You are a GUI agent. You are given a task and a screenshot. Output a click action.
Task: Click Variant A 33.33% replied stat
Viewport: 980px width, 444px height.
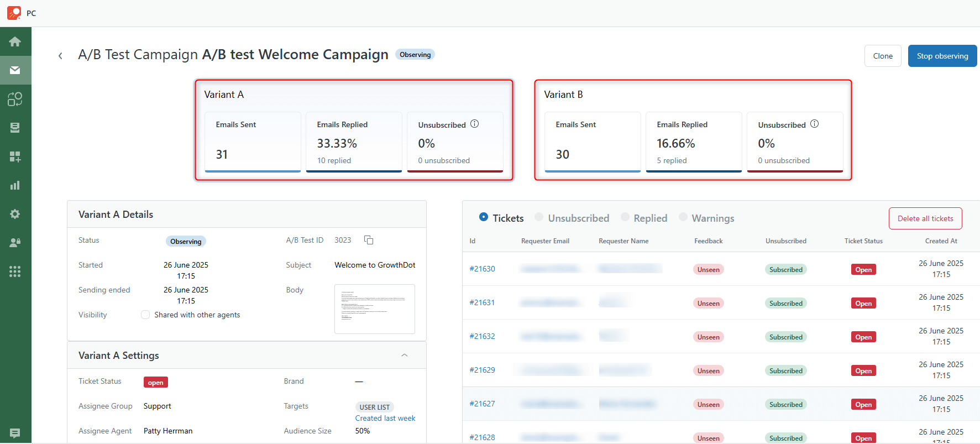pos(337,143)
